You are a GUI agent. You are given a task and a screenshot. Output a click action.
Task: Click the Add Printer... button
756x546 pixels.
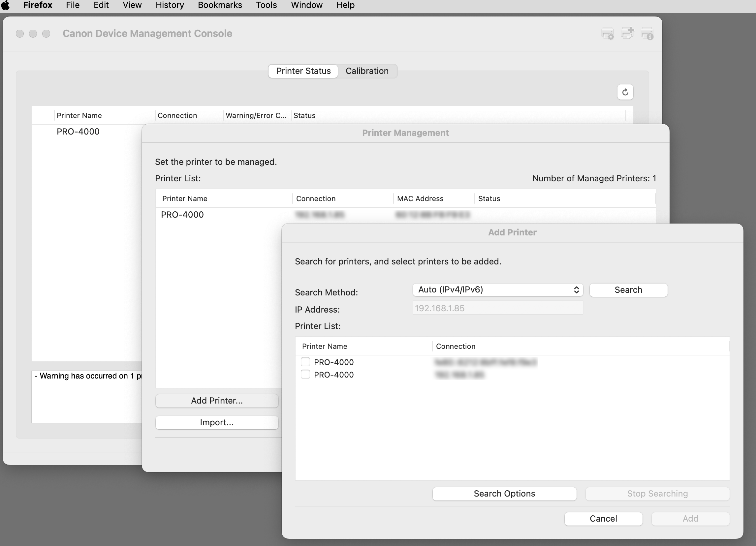[x=217, y=400]
